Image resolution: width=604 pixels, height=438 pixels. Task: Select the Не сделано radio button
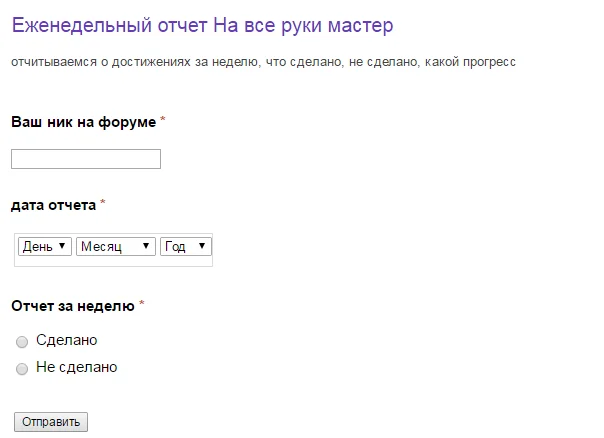pos(22,369)
